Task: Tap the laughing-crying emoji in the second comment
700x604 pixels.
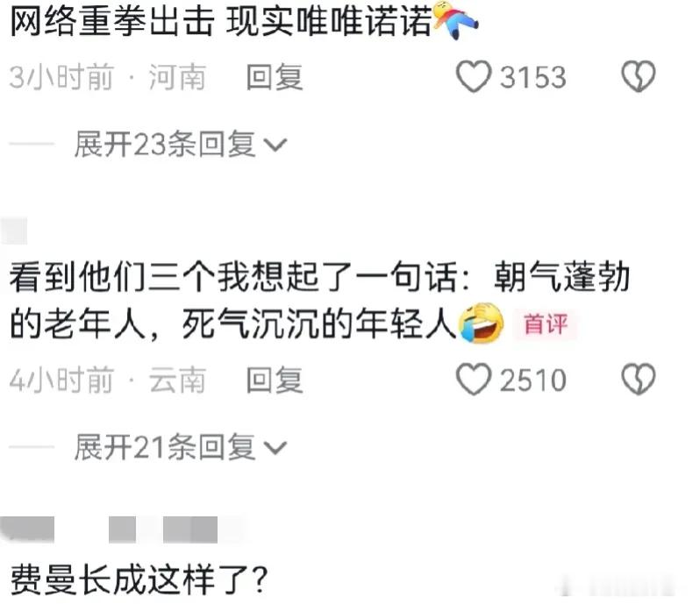Action: tap(482, 323)
